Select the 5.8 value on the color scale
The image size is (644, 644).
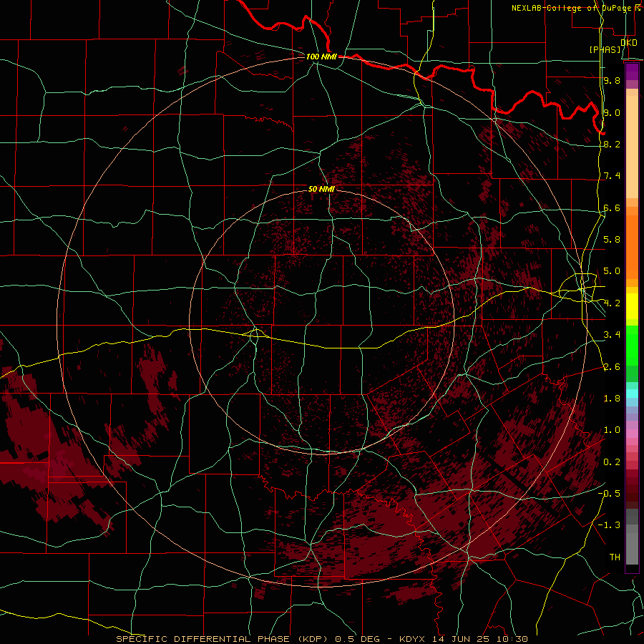coord(612,240)
